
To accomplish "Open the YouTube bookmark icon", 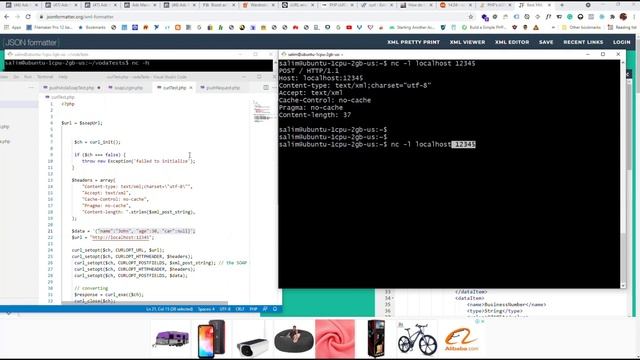I will point(349,27).
